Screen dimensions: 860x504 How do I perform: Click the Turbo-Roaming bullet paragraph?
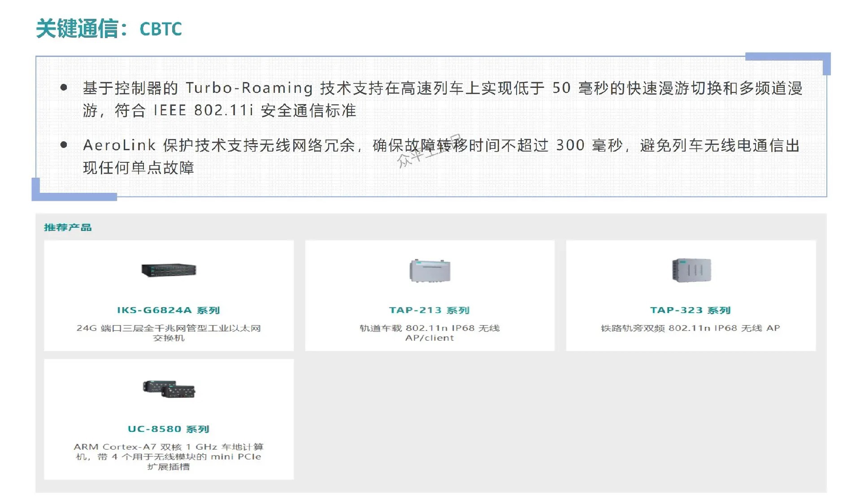[x=442, y=99]
